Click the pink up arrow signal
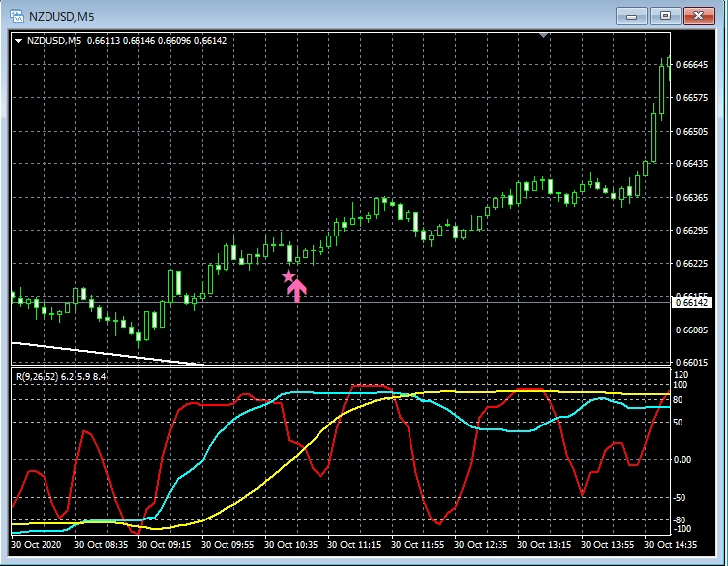Screen dimensions: 728x566 (x=297, y=289)
